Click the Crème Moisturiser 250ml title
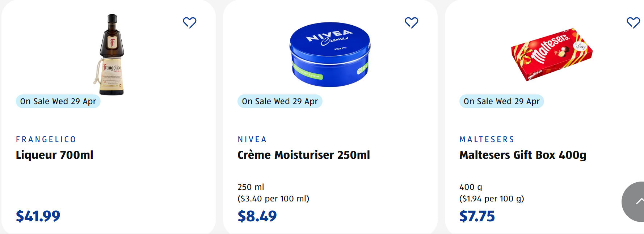This screenshot has height=234, width=644. (304, 155)
